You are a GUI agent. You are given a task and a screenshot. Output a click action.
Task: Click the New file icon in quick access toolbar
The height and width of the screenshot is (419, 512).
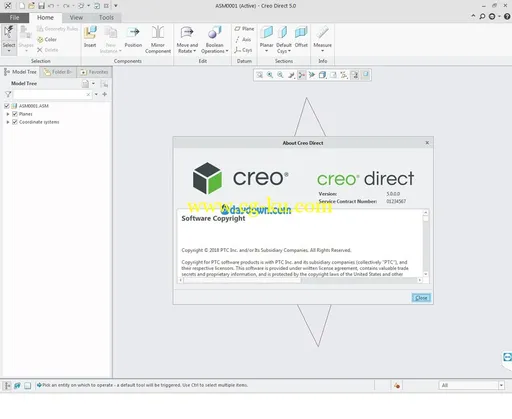tap(22, 6)
